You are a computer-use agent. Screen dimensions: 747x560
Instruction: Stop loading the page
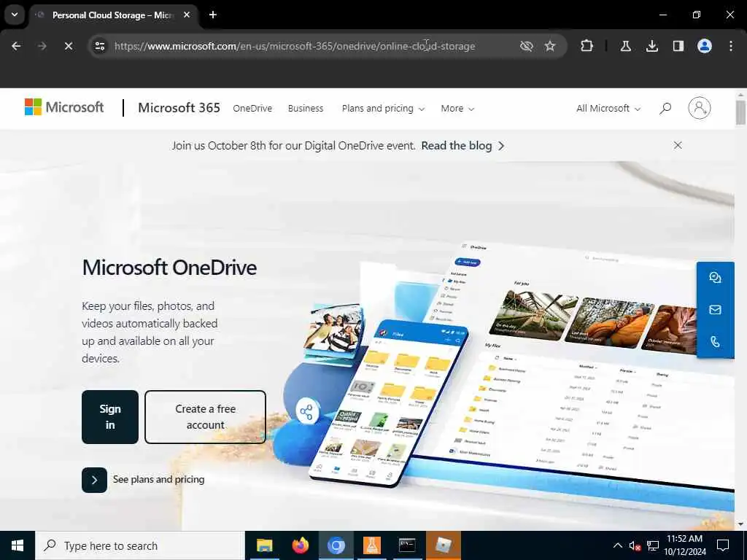point(68,46)
